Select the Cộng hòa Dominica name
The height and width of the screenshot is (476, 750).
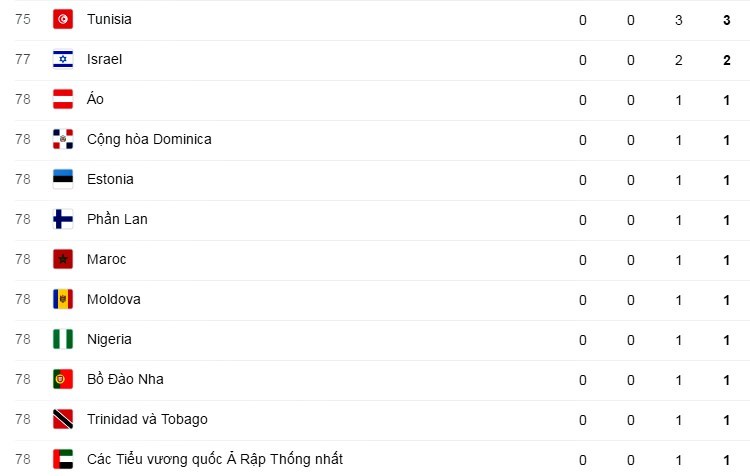[149, 139]
